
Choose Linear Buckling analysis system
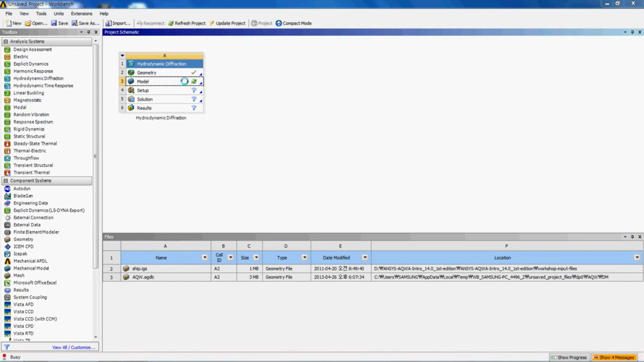point(28,93)
